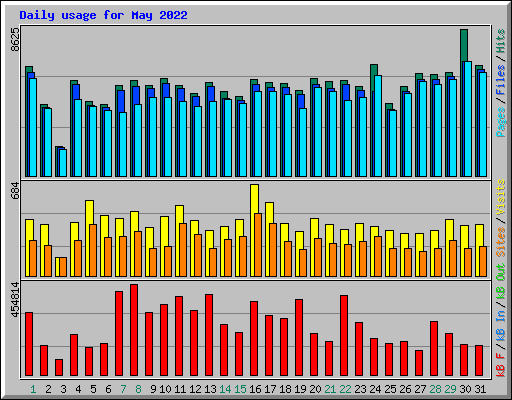The height and width of the screenshot is (400, 512).
Task: Click day label 27 on the x-axis
Action: [x=420, y=389]
